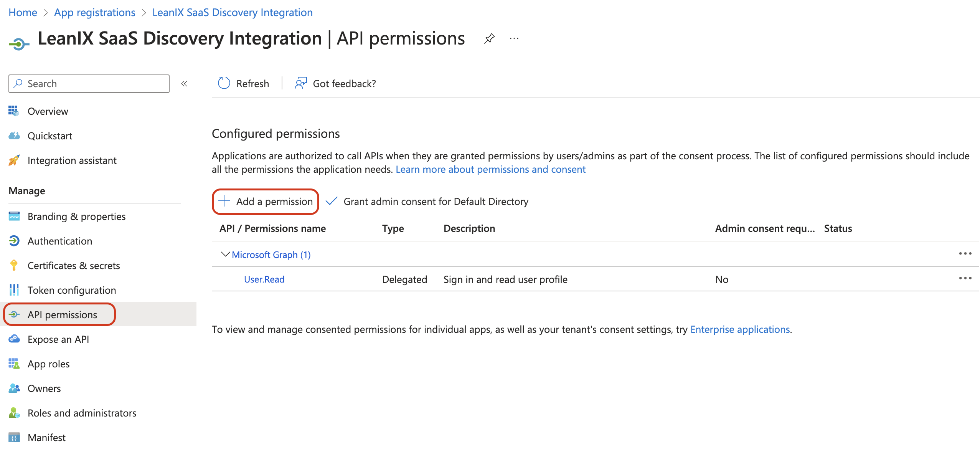Open more options for Microsoft Graph row
The width and height of the screenshot is (980, 453).
pos(965,254)
